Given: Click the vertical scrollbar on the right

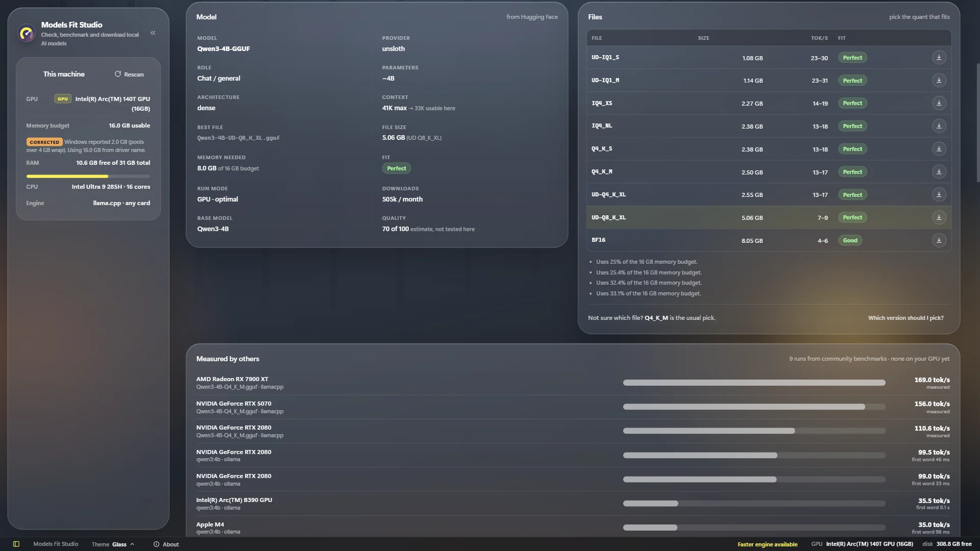Looking at the screenshot, I should [977, 122].
